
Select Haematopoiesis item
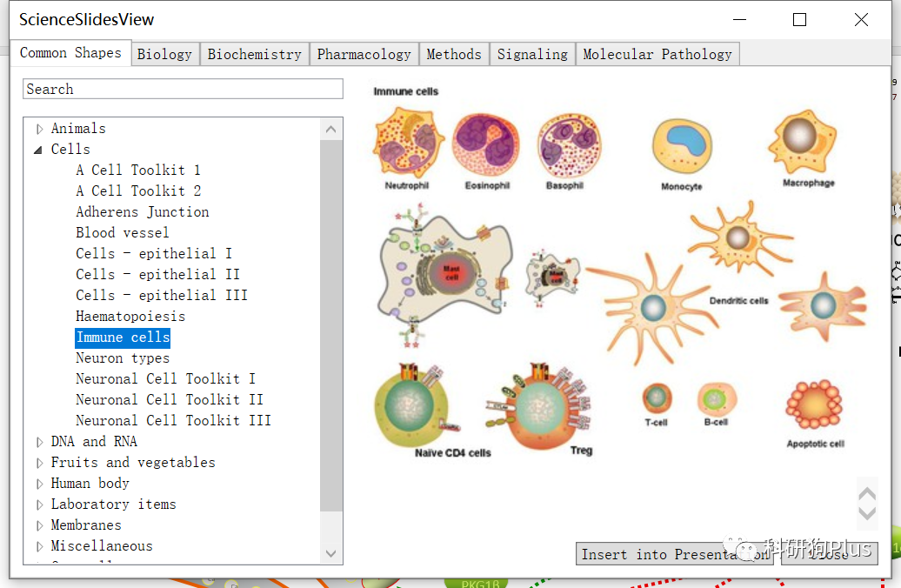point(130,317)
